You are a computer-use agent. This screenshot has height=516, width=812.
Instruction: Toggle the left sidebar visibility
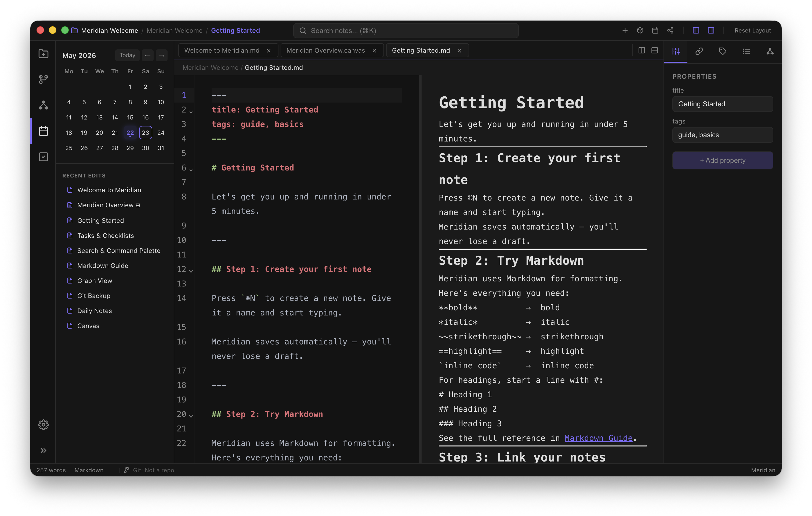pyautogui.click(x=696, y=30)
